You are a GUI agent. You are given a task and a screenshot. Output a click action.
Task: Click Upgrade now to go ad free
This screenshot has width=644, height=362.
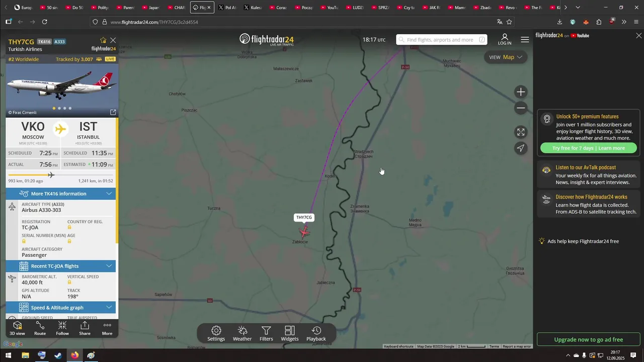(589, 339)
